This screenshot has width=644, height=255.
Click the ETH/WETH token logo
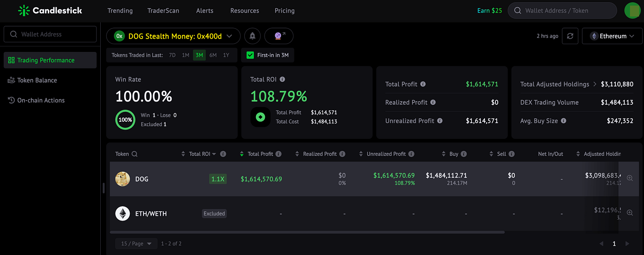(x=122, y=214)
